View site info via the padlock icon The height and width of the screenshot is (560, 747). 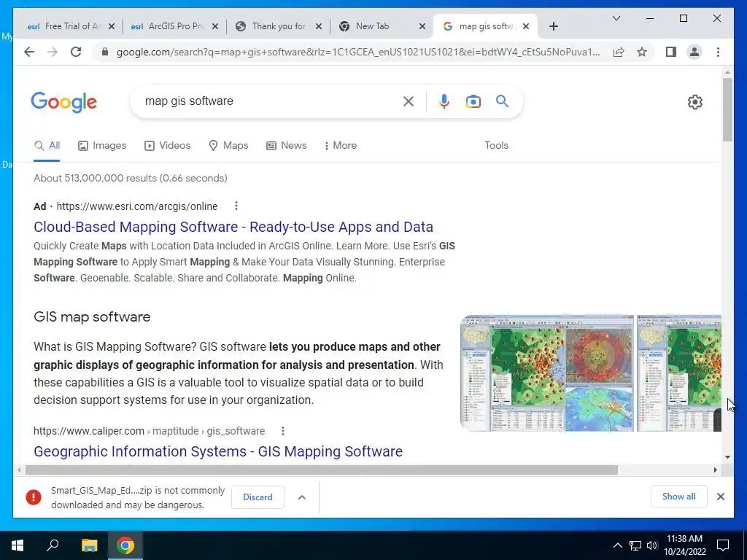coord(105,52)
